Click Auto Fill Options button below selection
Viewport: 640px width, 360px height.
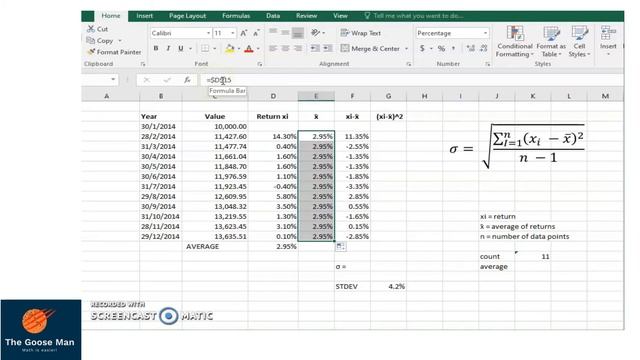[x=340, y=247]
